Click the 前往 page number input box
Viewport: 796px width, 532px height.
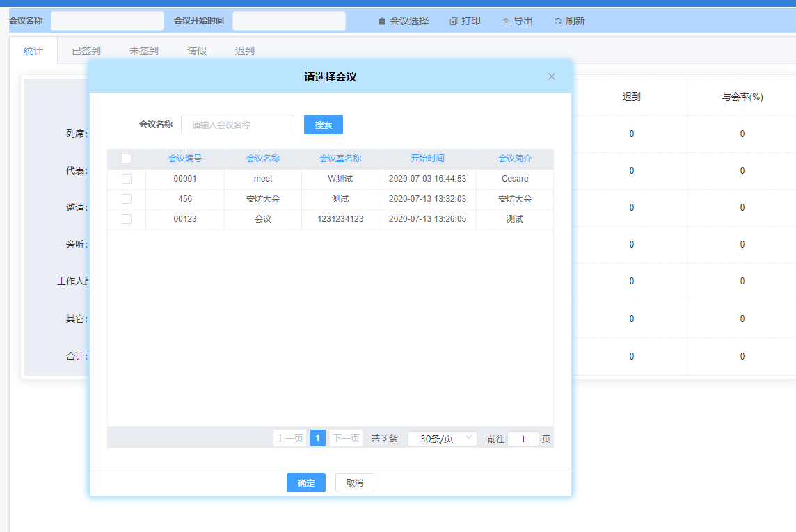[523, 440]
